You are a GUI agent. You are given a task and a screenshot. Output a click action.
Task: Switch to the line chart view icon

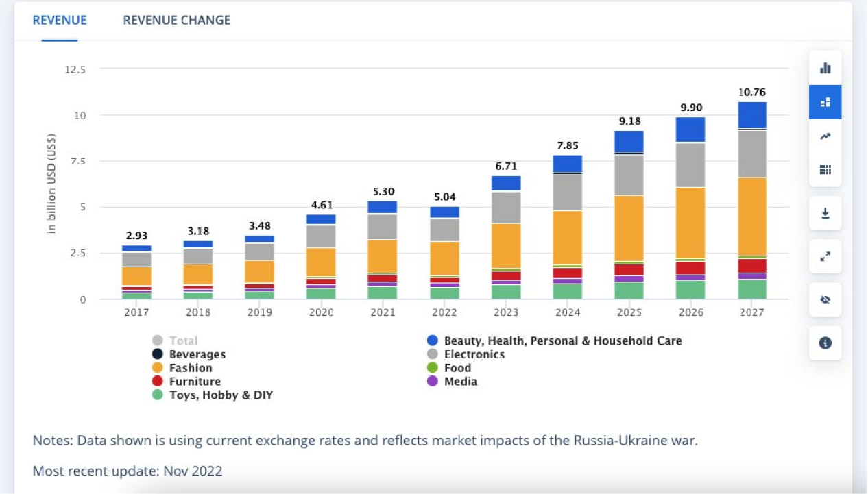825,136
